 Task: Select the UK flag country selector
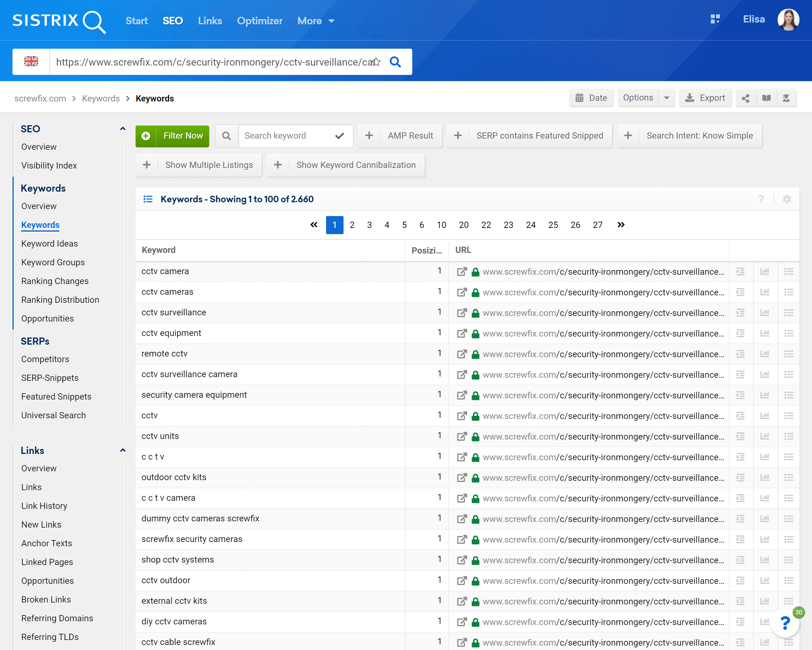pyautogui.click(x=31, y=62)
